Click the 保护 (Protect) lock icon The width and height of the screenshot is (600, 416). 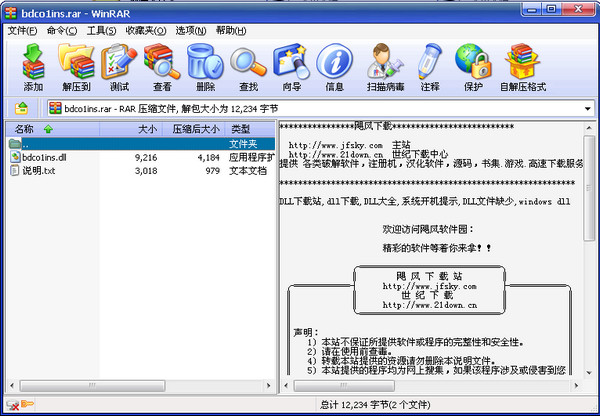(x=473, y=68)
